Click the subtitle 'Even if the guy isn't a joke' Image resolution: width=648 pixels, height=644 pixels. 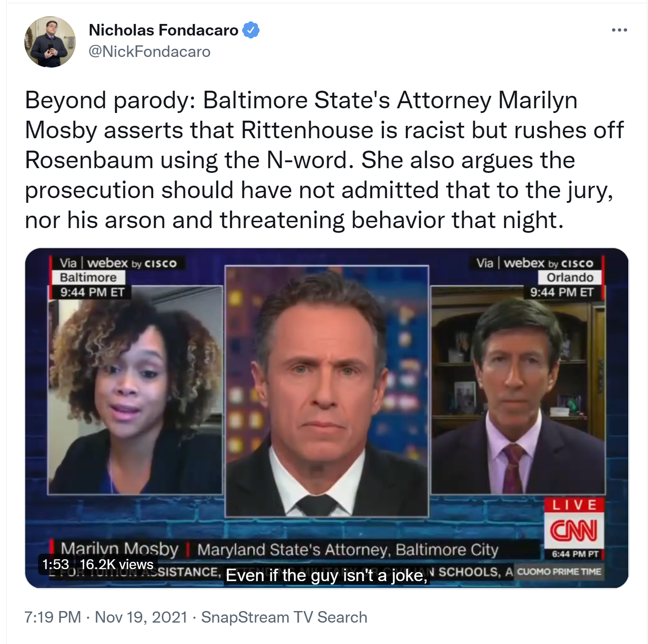point(327,576)
